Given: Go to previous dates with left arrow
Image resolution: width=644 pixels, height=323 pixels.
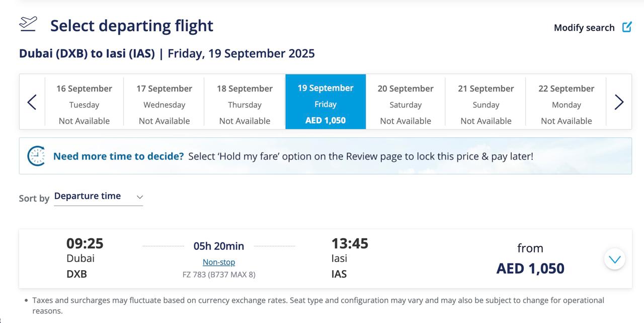Looking at the screenshot, I should (32, 102).
